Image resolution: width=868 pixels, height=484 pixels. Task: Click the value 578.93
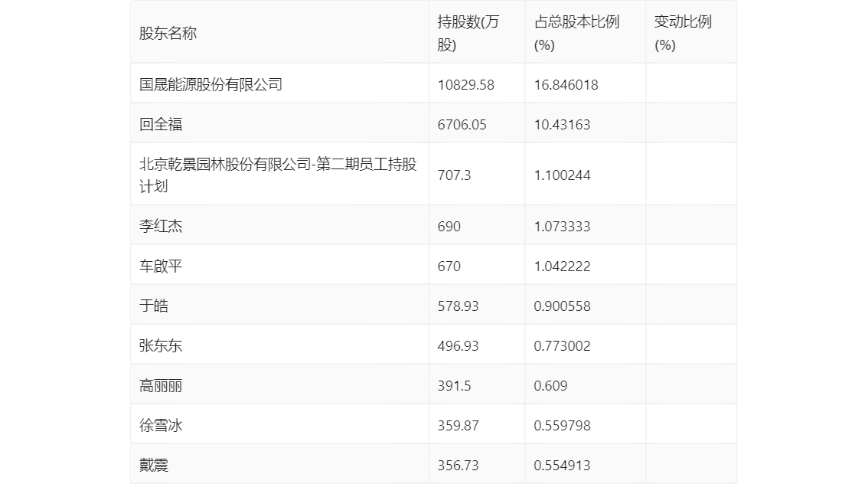coord(458,306)
